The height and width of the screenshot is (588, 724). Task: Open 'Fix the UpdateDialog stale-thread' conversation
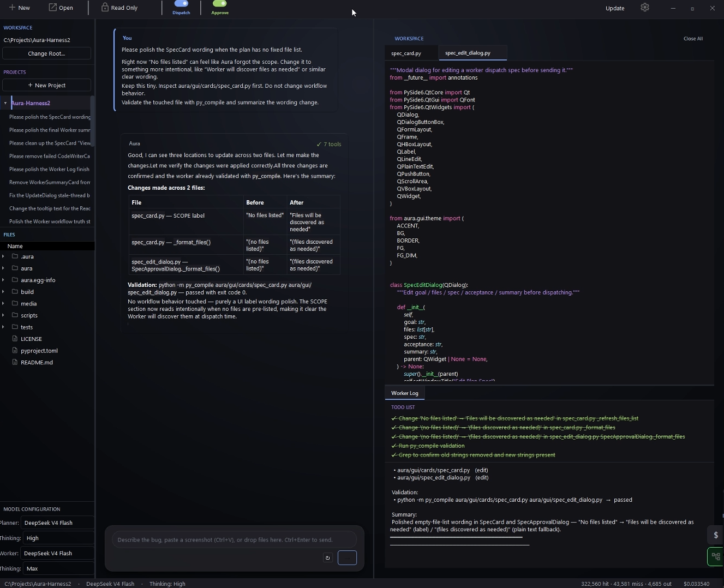pos(49,195)
